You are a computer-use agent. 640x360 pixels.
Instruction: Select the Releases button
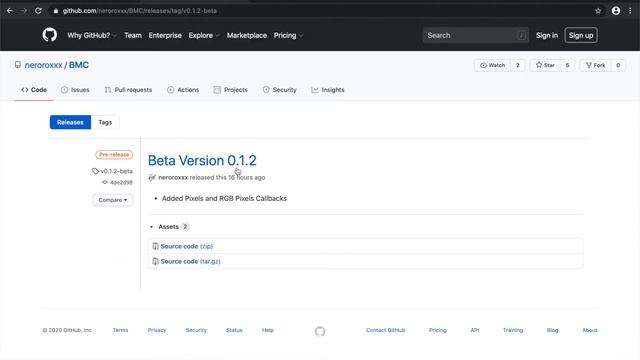point(70,122)
